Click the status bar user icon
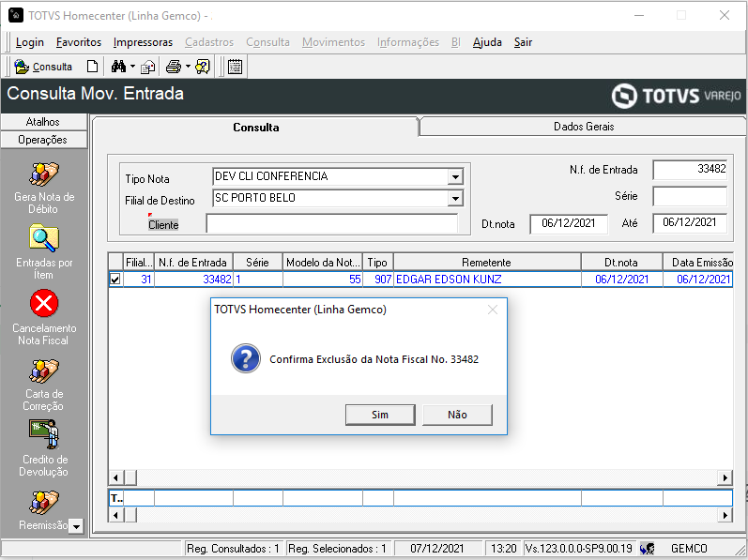This screenshot has width=748, height=560. [x=647, y=549]
